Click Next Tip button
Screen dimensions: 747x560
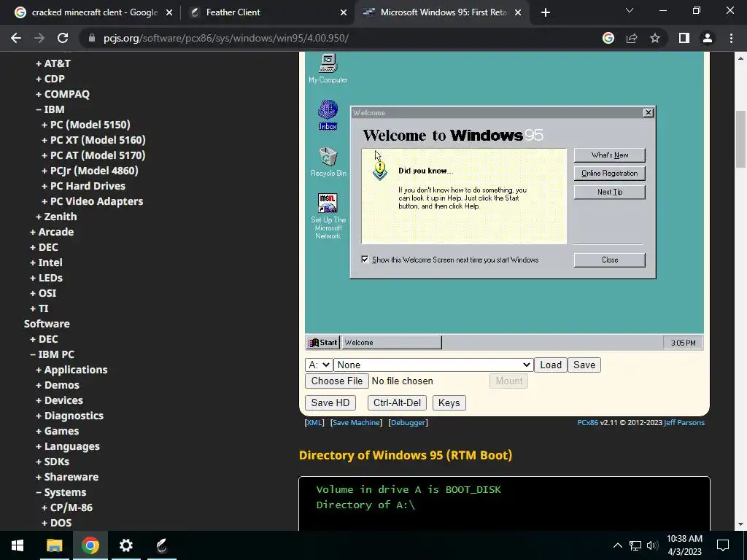(x=609, y=192)
